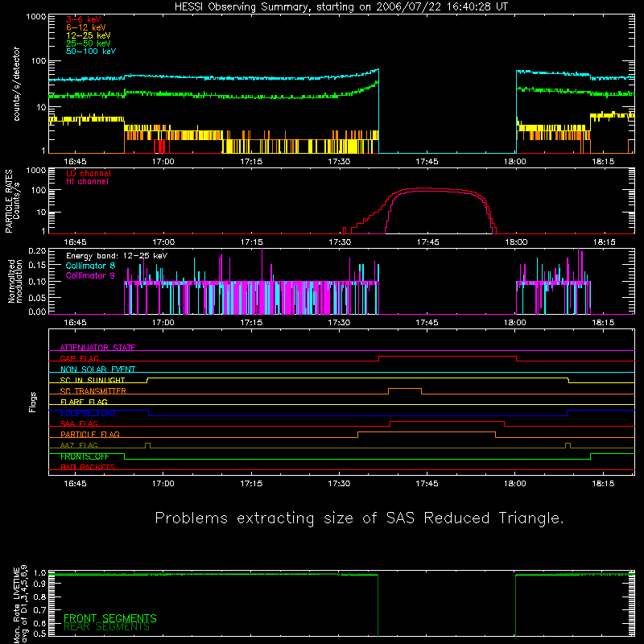Click the BAD_PACKETS flag label
This screenshot has height=644, width=644.
[x=88, y=467]
